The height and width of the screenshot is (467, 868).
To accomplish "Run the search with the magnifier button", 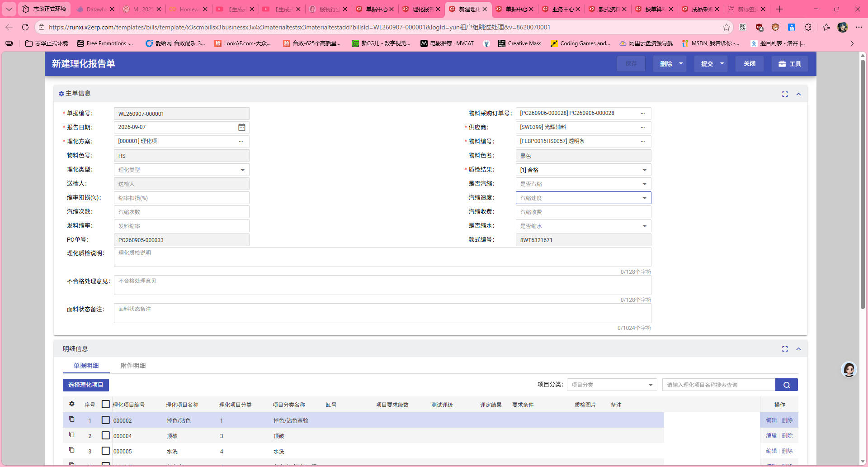I will (x=787, y=385).
